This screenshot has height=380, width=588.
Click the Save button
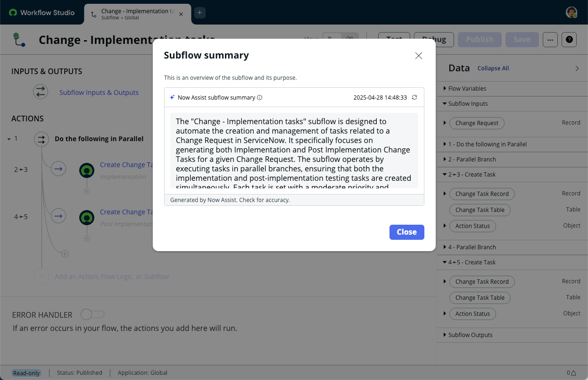522,40
